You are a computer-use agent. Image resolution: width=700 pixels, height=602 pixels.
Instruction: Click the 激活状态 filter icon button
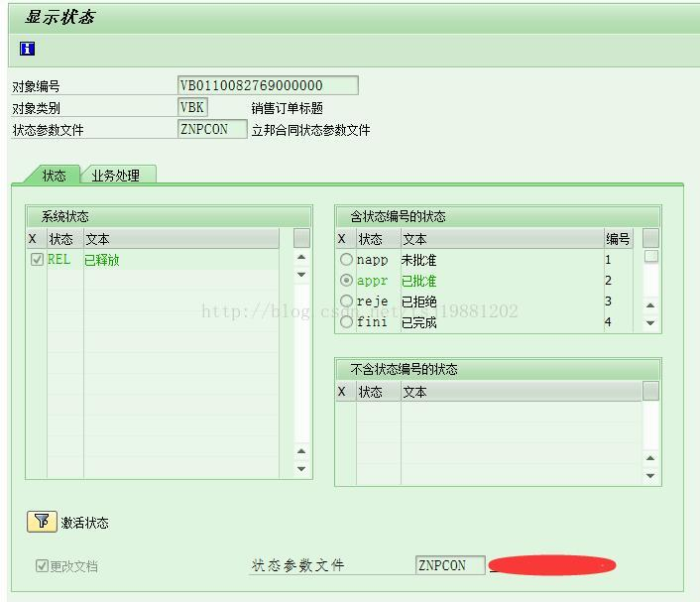click(x=42, y=522)
